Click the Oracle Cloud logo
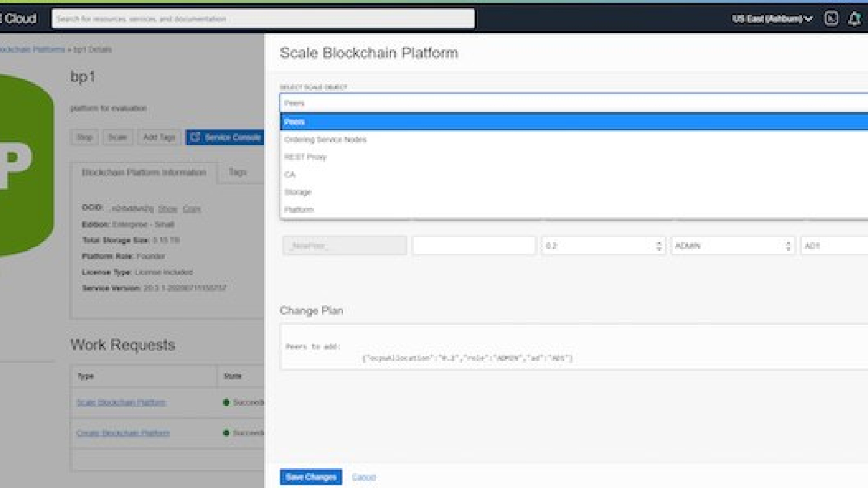868x488 pixels. point(19,18)
